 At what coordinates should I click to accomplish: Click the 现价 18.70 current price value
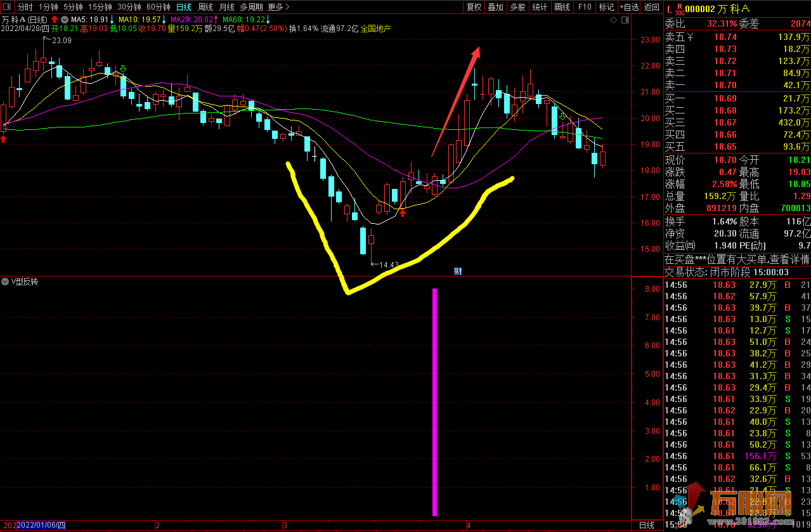coord(725,160)
